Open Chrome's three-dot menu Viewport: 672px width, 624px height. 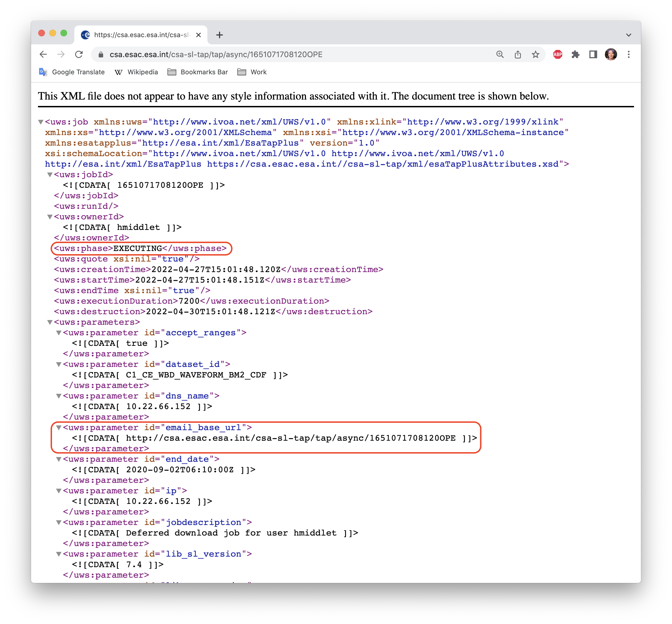pos(628,54)
